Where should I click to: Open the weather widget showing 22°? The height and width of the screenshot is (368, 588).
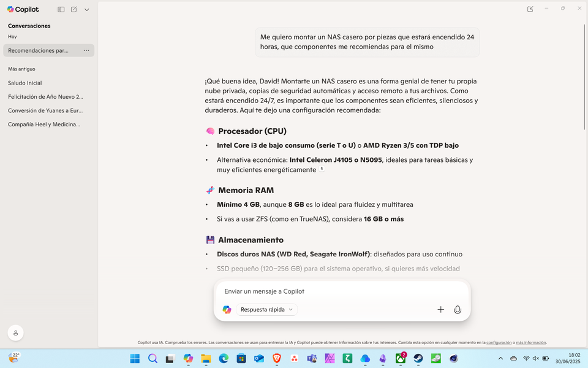click(13, 358)
